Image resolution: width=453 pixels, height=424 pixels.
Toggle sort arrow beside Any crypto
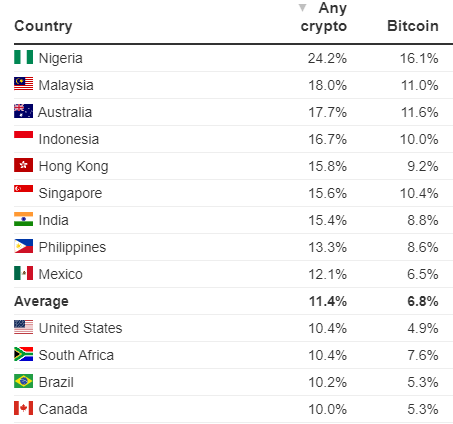[x=302, y=8]
